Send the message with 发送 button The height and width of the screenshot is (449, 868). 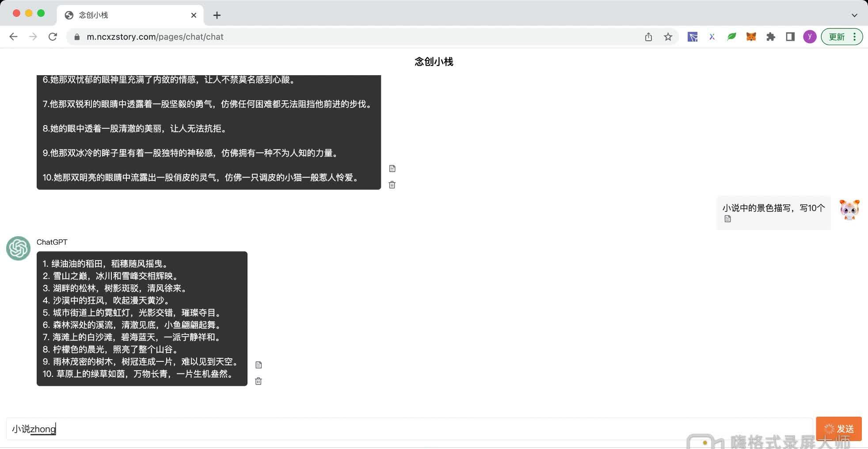point(839,428)
